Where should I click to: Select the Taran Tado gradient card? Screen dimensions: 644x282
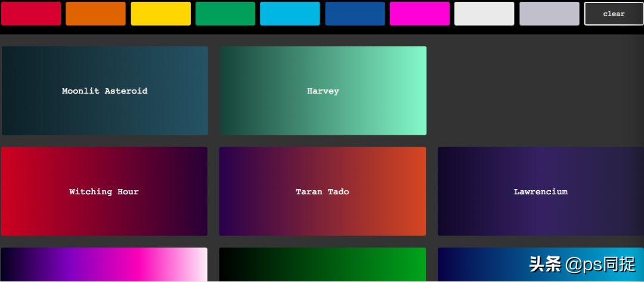323,191
